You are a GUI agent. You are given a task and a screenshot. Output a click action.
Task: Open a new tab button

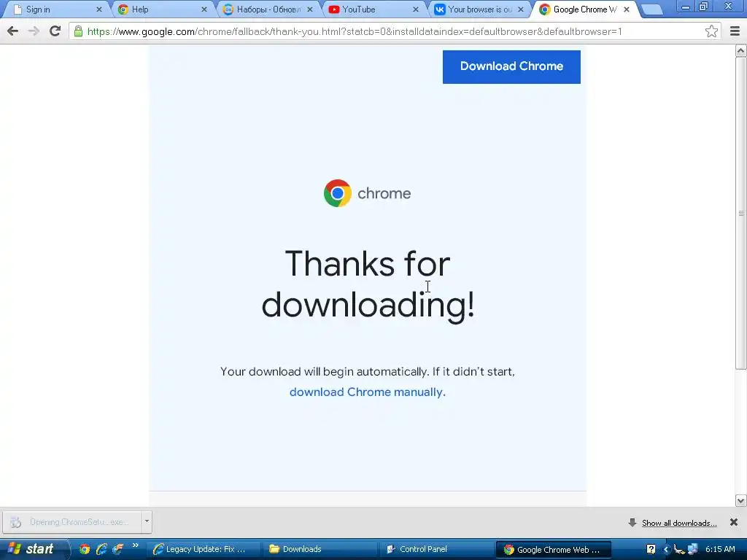coord(651,9)
